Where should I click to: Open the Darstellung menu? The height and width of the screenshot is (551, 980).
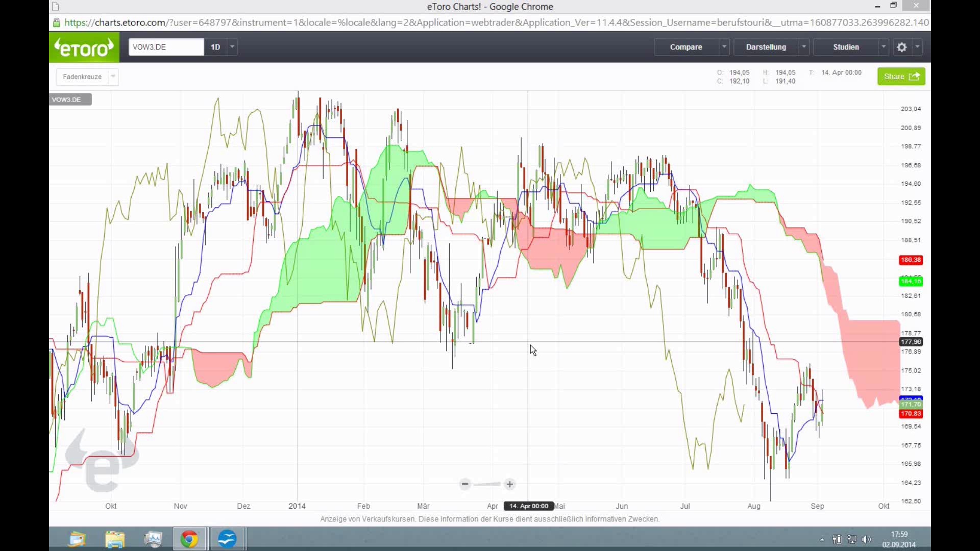coord(766,47)
